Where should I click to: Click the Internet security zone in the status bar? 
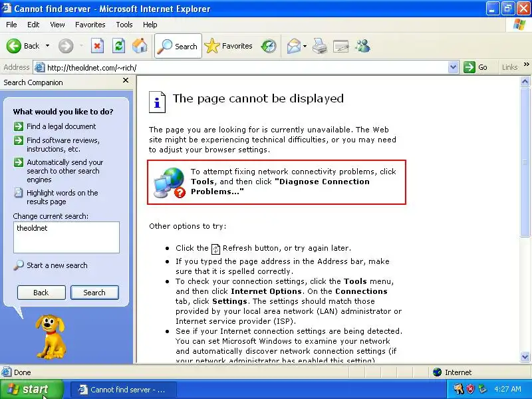click(452, 372)
